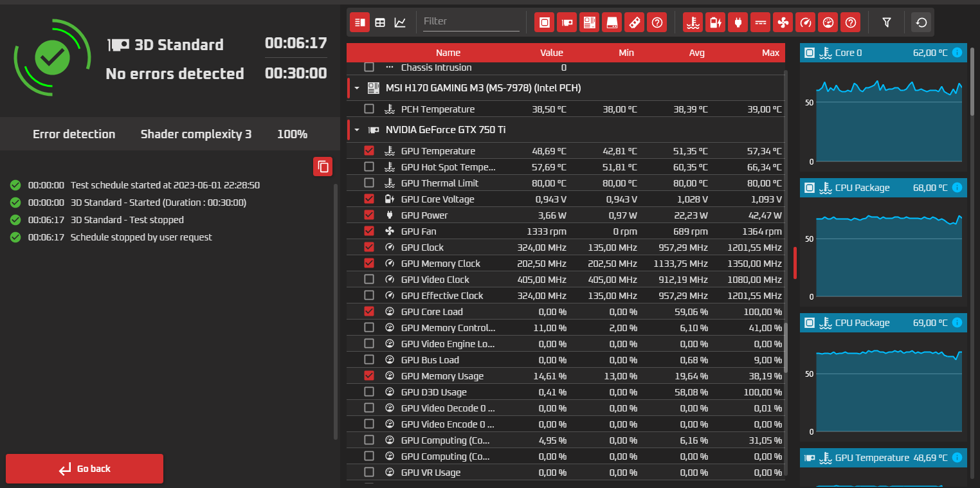Viewport: 980px width, 488px height.
Task: Uncheck the GPU Memory Usage checkbox
Action: tap(369, 376)
